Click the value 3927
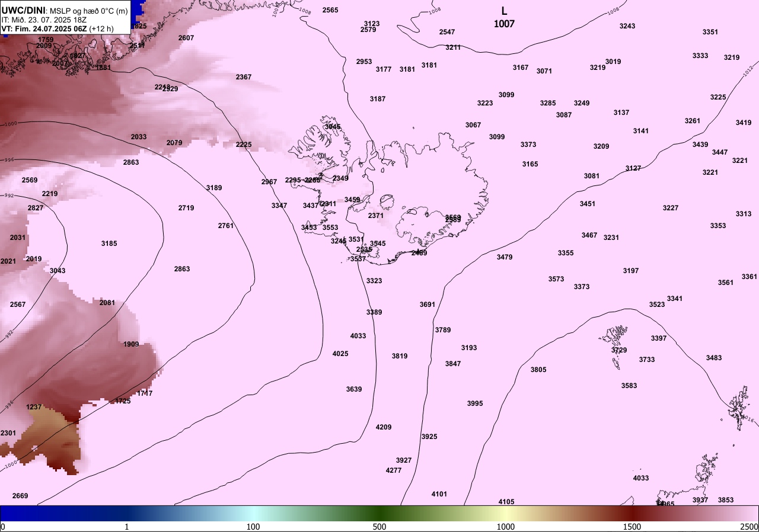759x532 pixels. (404, 460)
